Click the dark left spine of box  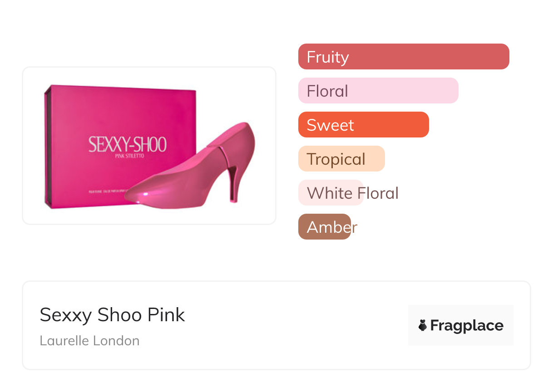pyautogui.click(x=46, y=145)
